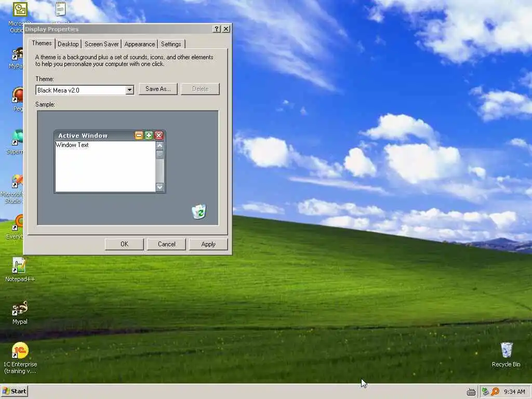
Task: Select the Themes tab
Action: (42, 43)
